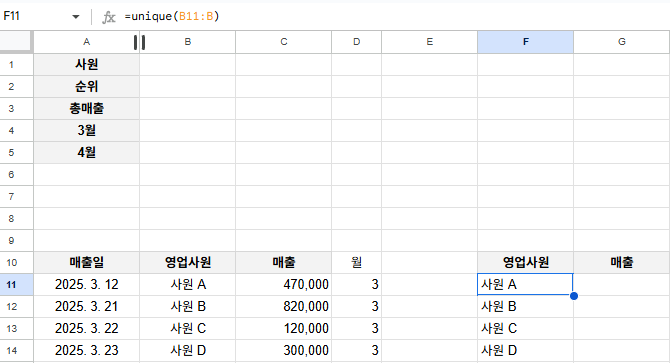Click the 매출 header in column G
Viewport: 670px width, 363px height.
(x=622, y=263)
